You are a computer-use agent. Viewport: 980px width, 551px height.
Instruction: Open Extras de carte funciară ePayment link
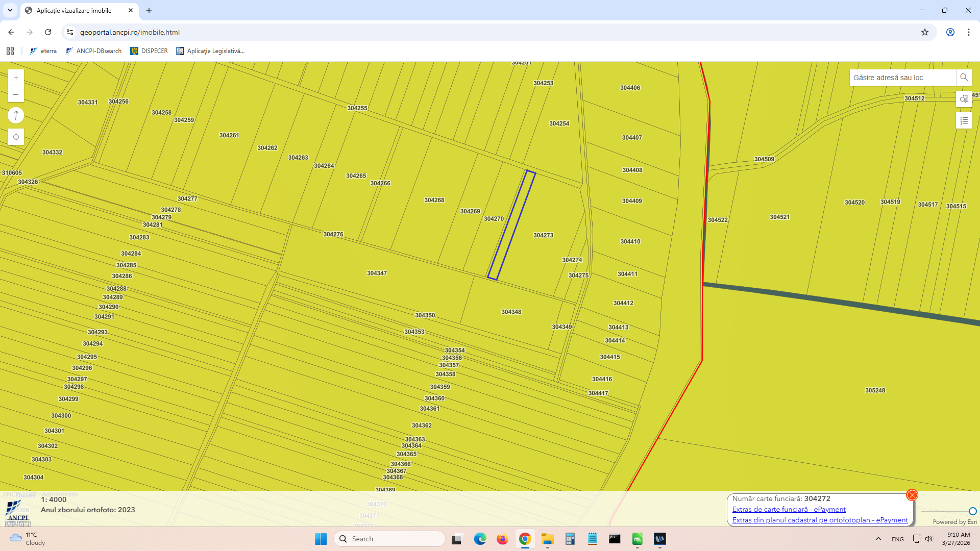coord(789,509)
